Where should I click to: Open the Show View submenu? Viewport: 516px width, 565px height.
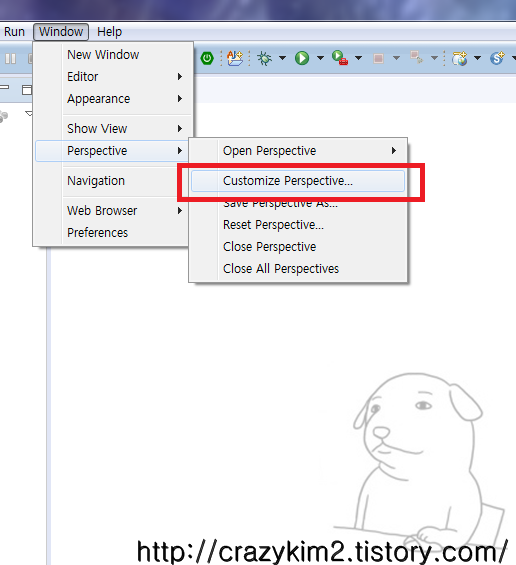click(x=114, y=129)
